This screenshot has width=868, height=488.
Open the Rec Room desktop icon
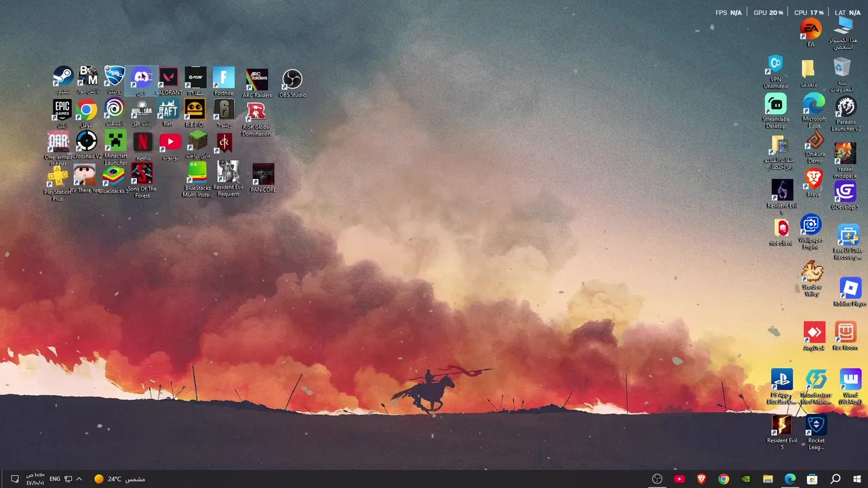pos(845,336)
